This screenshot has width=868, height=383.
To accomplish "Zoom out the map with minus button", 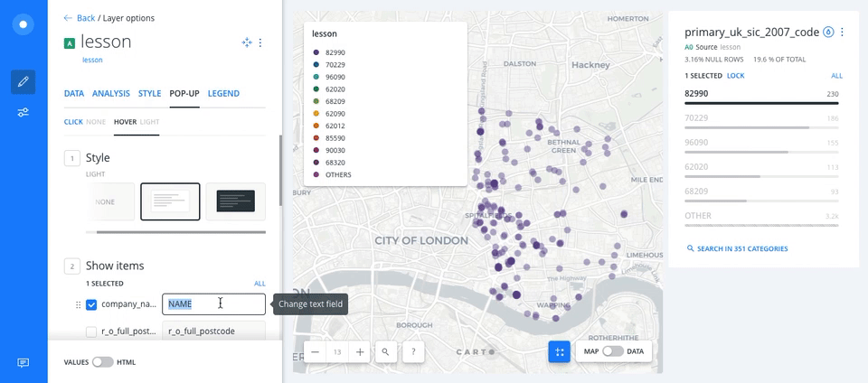I will pos(315,351).
